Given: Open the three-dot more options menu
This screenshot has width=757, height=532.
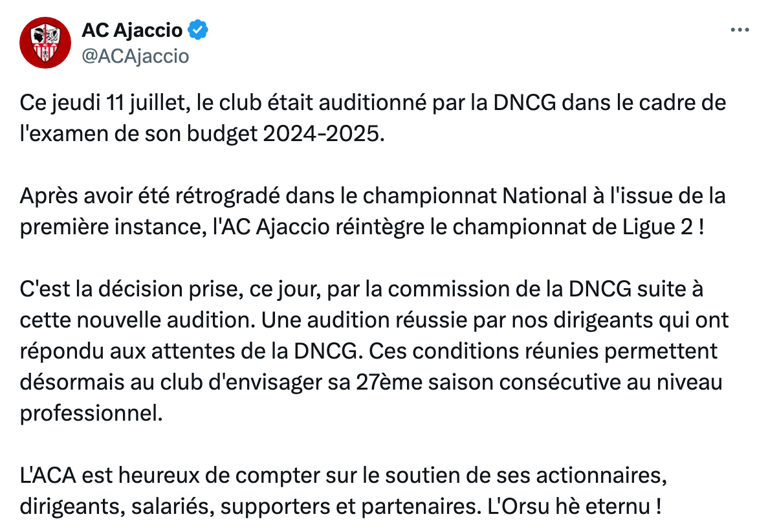Looking at the screenshot, I should point(739,30).
